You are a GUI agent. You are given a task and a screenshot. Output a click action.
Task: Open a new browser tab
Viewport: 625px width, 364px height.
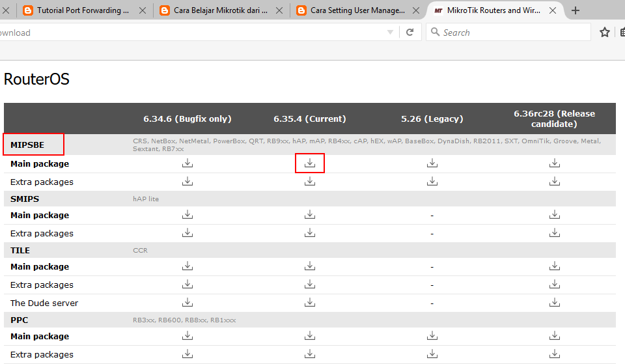(575, 11)
